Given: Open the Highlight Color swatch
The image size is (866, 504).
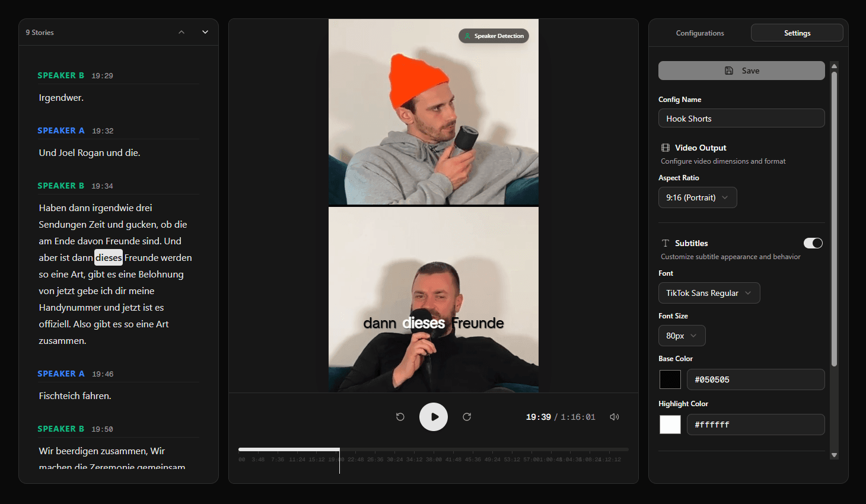Looking at the screenshot, I should [670, 424].
